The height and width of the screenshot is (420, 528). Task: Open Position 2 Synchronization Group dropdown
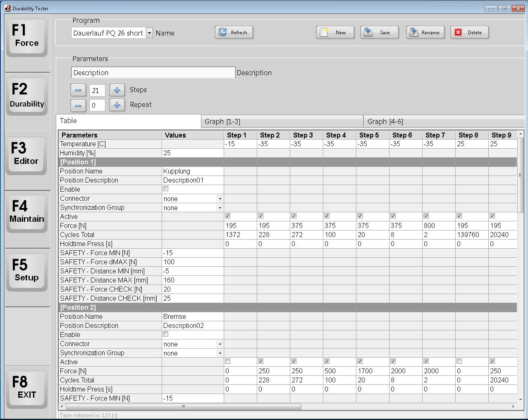[220, 353]
